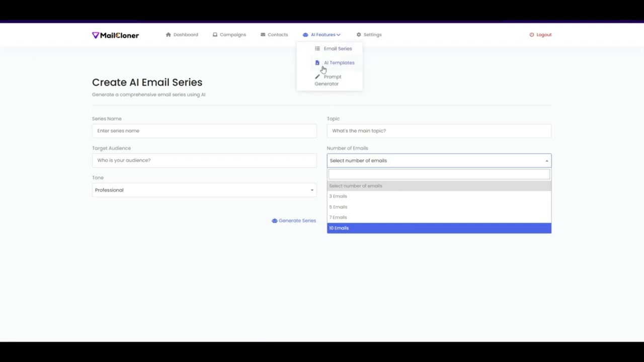The height and width of the screenshot is (362, 644).
Task: Click the Email Series list icon
Action: pos(317,49)
